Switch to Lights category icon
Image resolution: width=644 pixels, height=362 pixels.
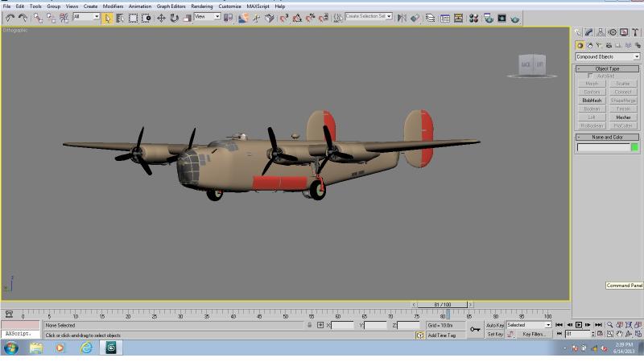coord(599,46)
